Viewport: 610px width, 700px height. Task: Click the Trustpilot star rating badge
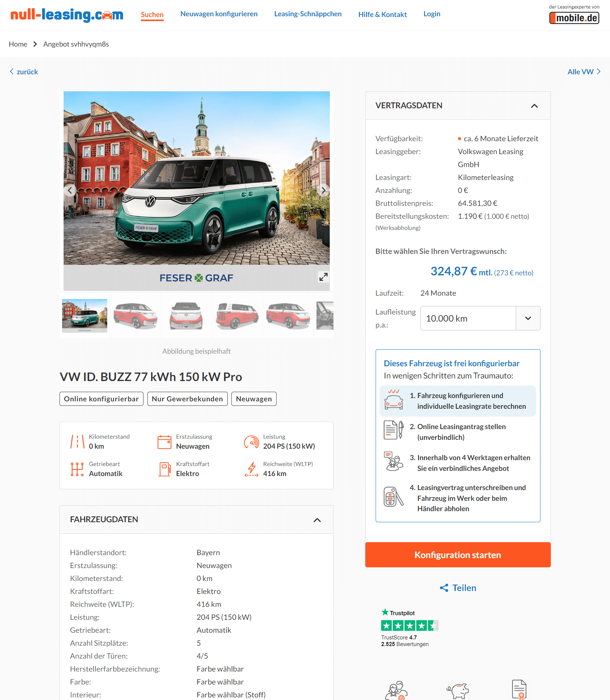[x=410, y=625]
